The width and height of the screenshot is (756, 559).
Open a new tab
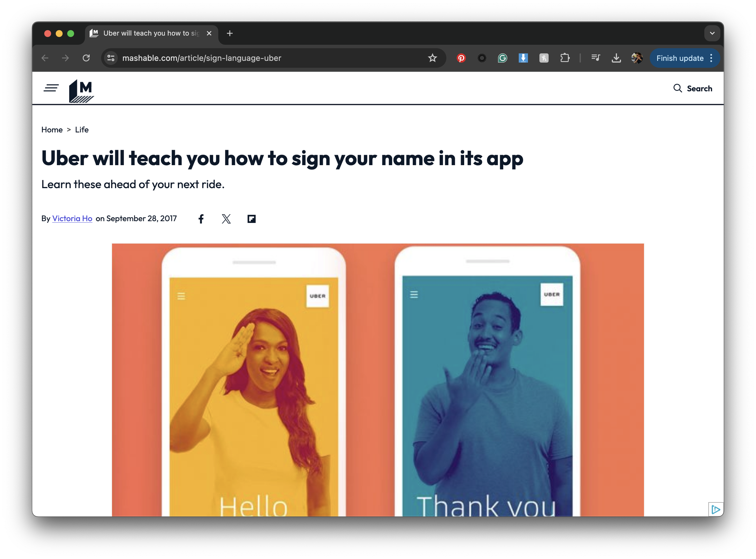tap(230, 34)
